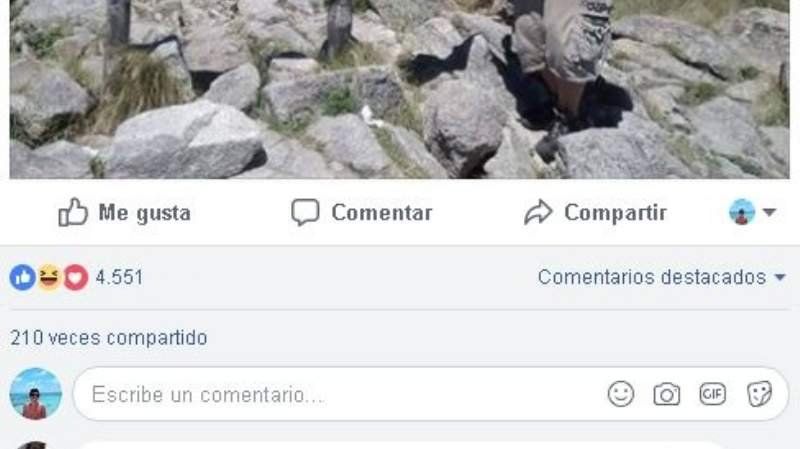Click the Comentar speech bubble icon

[x=305, y=212]
